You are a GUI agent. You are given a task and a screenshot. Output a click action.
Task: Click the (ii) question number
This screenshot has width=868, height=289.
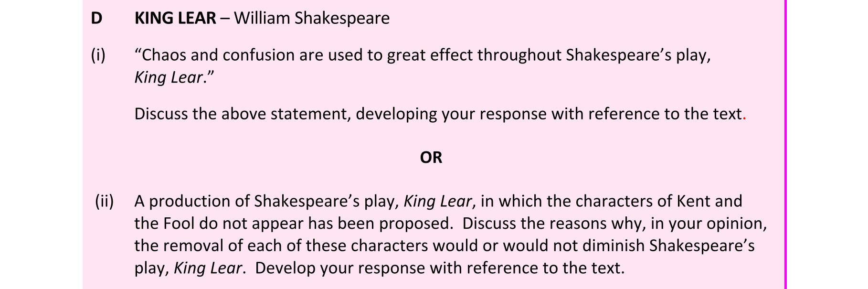[104, 201]
